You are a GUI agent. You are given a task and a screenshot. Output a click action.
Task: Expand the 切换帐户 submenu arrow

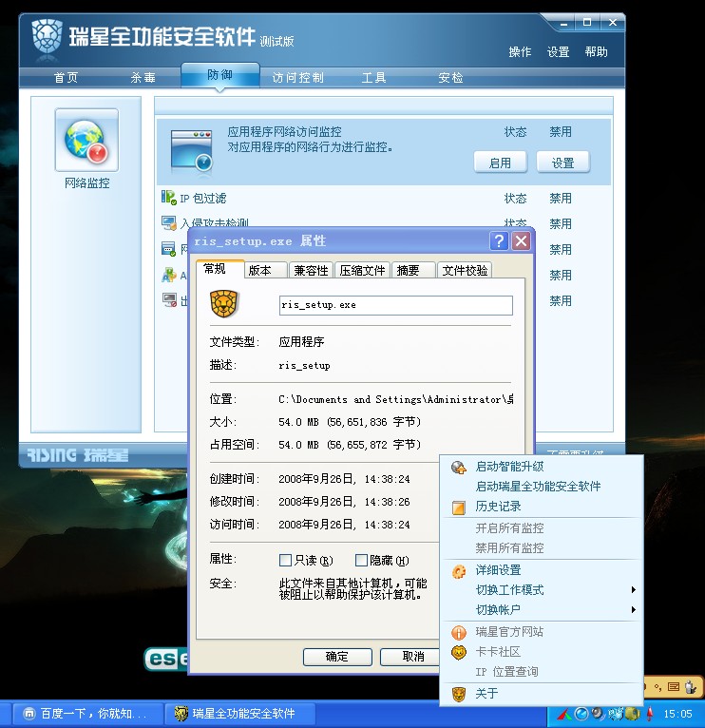[634, 610]
